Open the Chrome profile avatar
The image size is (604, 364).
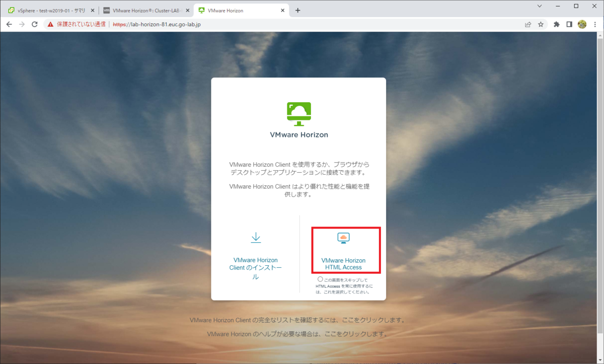[582, 24]
